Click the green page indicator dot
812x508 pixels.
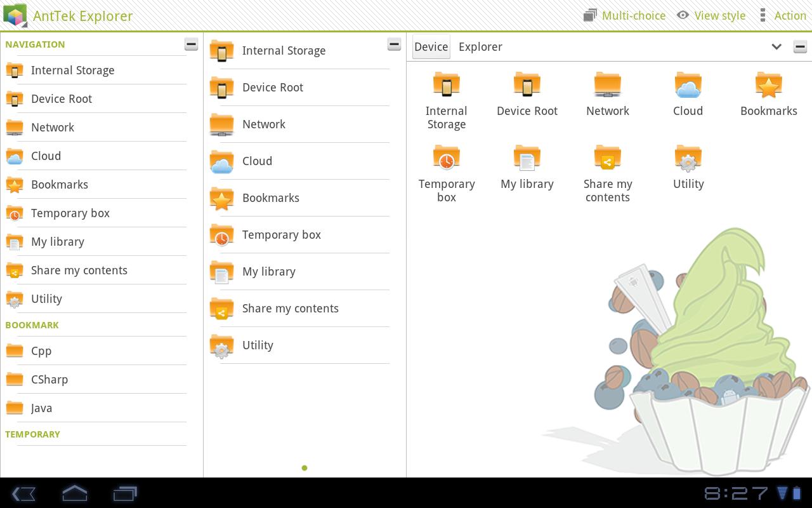304,468
